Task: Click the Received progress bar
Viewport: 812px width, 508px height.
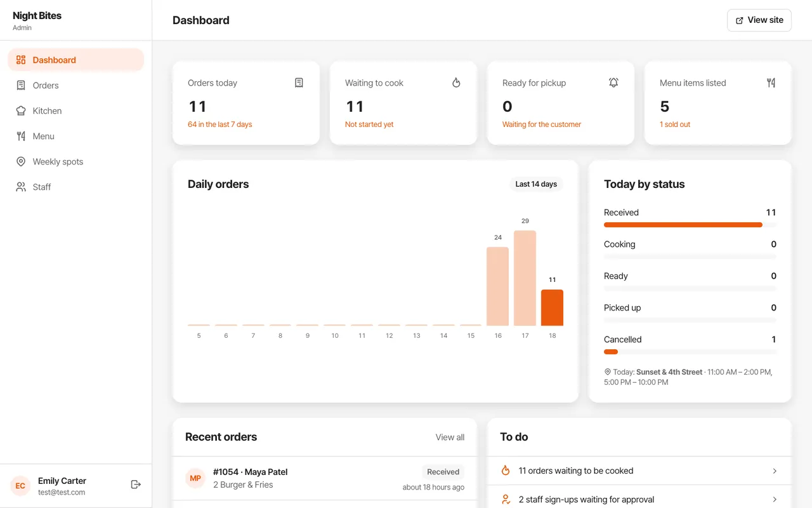Action: tap(690, 225)
